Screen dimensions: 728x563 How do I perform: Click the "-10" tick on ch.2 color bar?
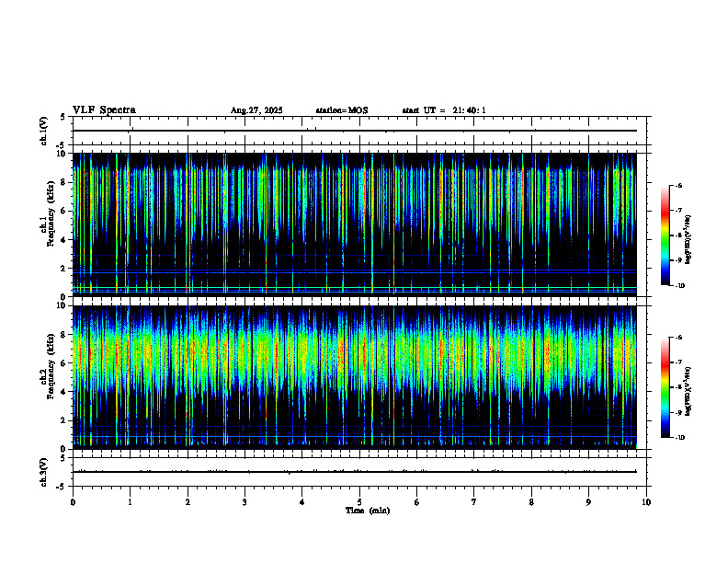[679, 438]
